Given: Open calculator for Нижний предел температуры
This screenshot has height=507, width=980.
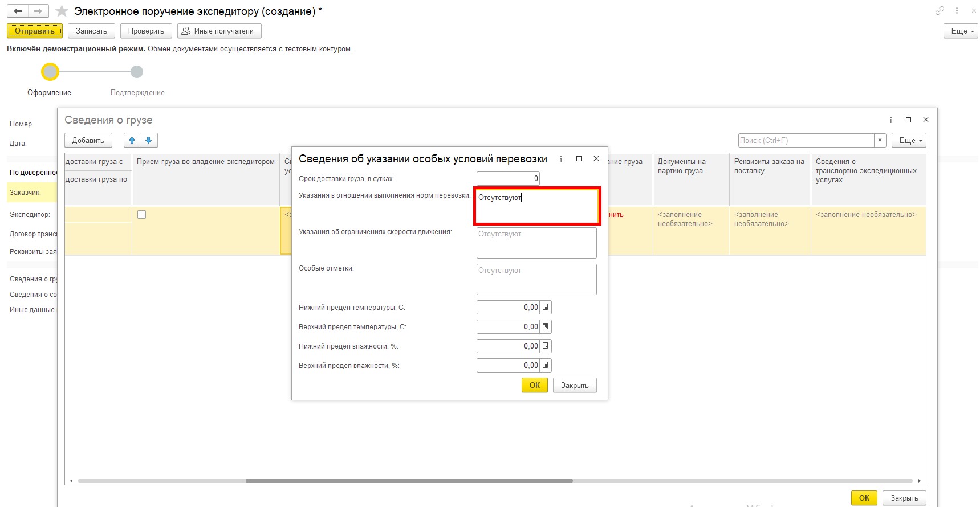Looking at the screenshot, I should [x=546, y=307].
